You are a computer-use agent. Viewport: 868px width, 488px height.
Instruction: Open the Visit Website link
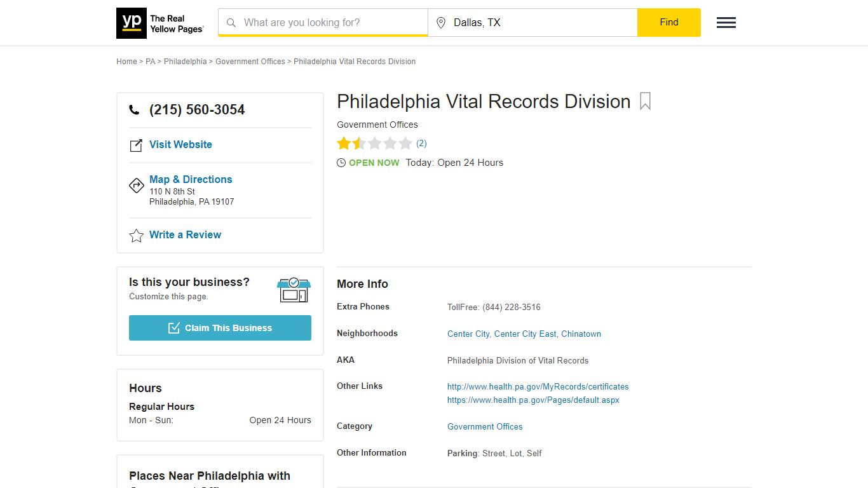180,145
